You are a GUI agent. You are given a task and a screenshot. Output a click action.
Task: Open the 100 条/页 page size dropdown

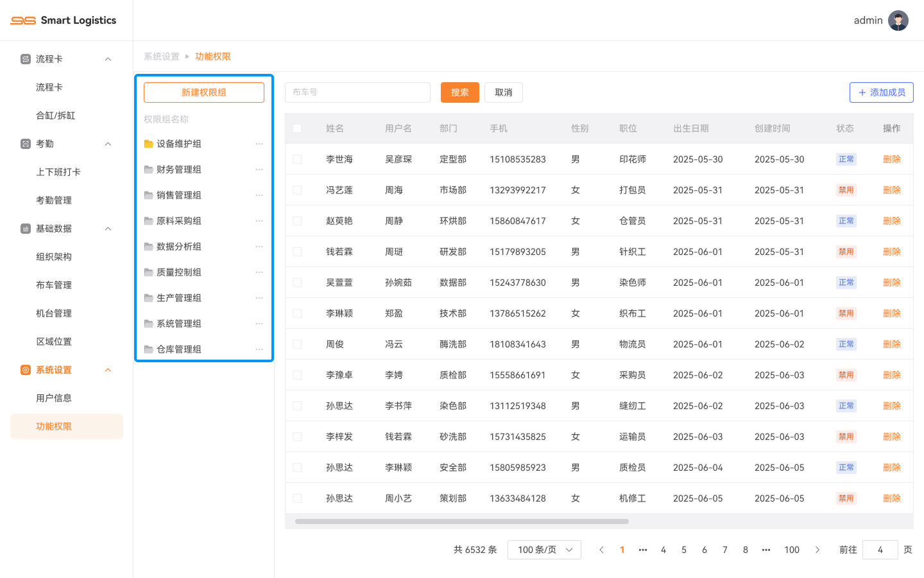click(544, 550)
